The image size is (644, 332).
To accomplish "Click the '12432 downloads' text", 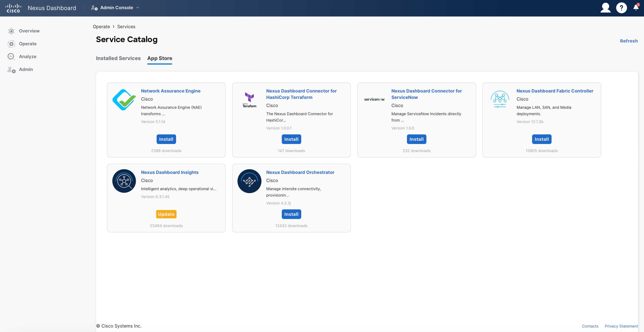I will pyautogui.click(x=291, y=226).
